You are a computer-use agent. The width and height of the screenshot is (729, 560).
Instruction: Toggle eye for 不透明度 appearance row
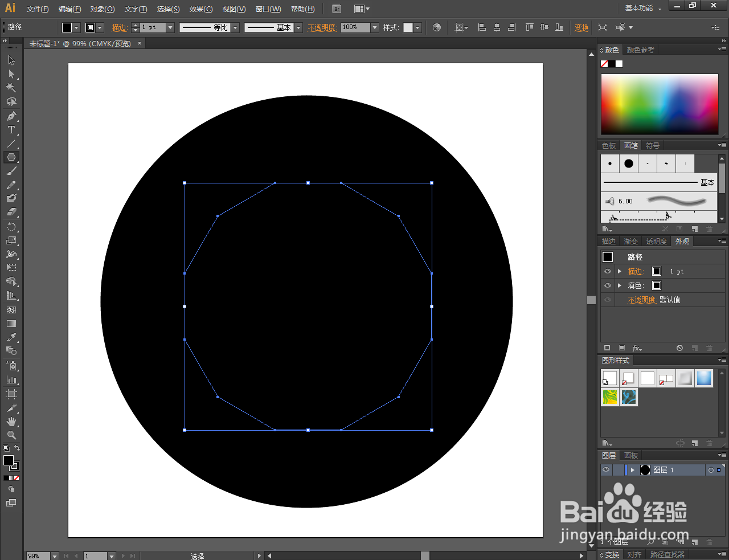pos(608,300)
